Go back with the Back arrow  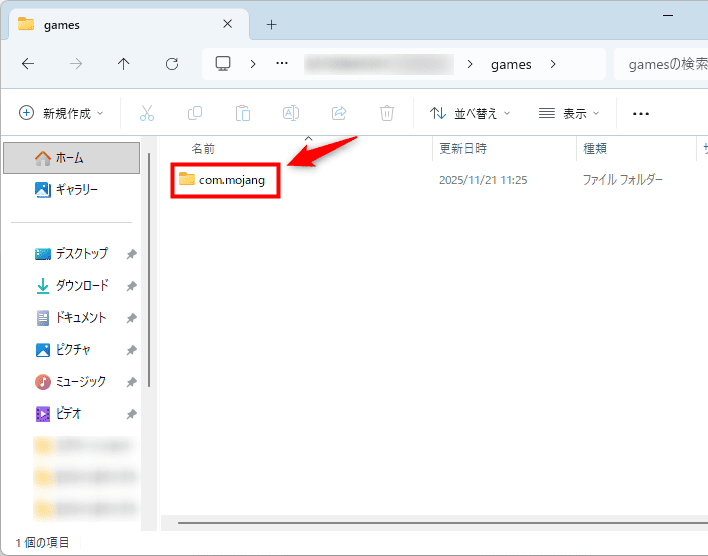coord(28,64)
